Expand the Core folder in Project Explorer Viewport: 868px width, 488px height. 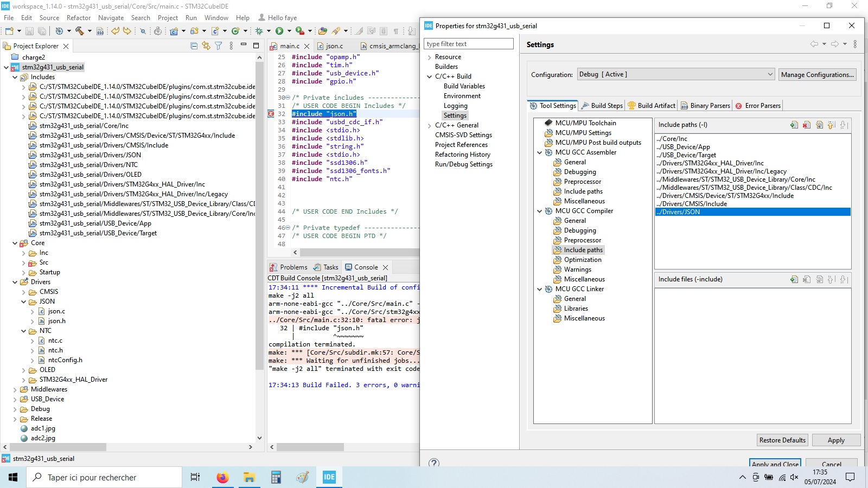point(15,243)
